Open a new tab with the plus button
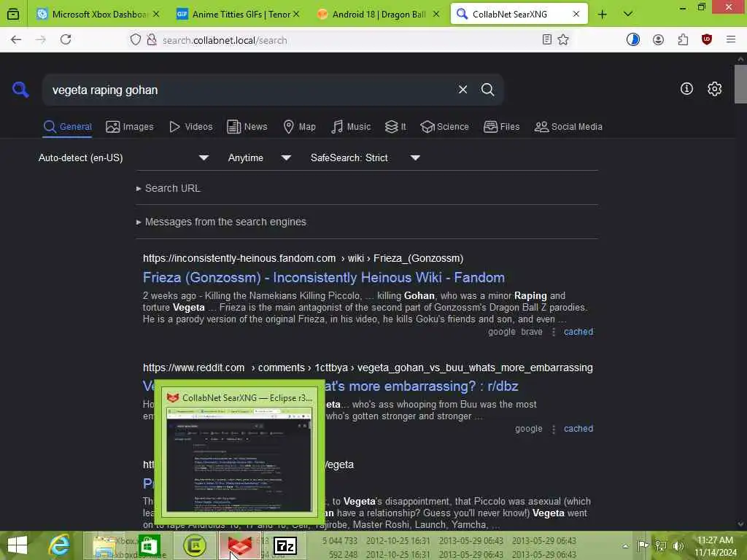Image resolution: width=747 pixels, height=560 pixels. 602,15
